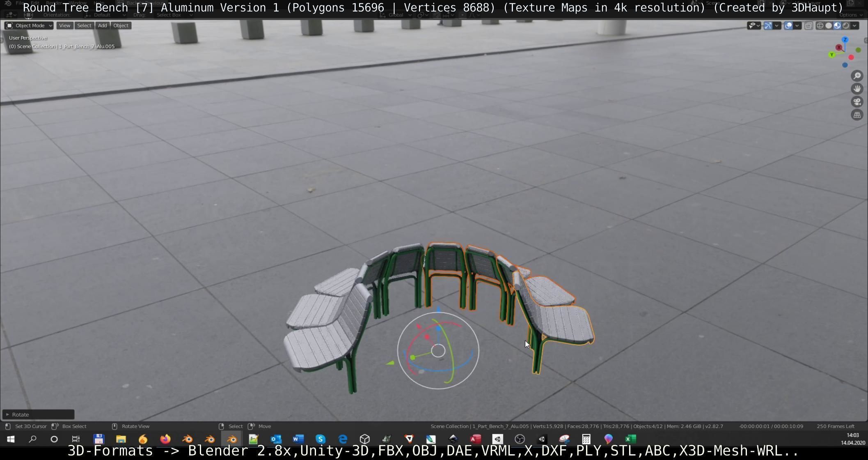The image size is (868, 460).
Task: Open the Object menu in viewport header
Action: (x=121, y=25)
